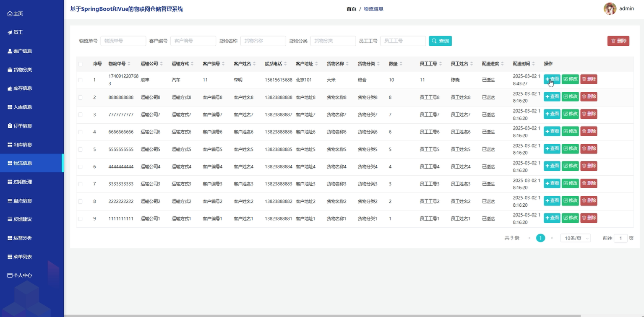View row 8888888888 via 查看

pos(552,96)
